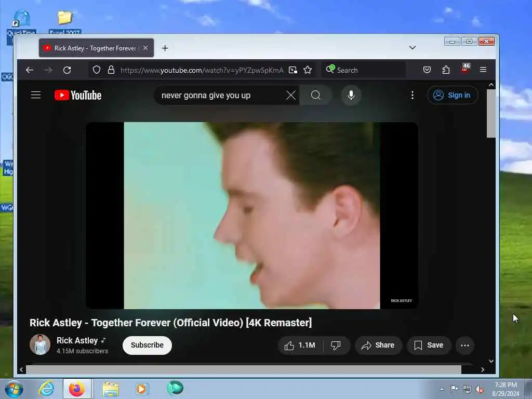Open Windows Explorer from the taskbar

pos(111,389)
